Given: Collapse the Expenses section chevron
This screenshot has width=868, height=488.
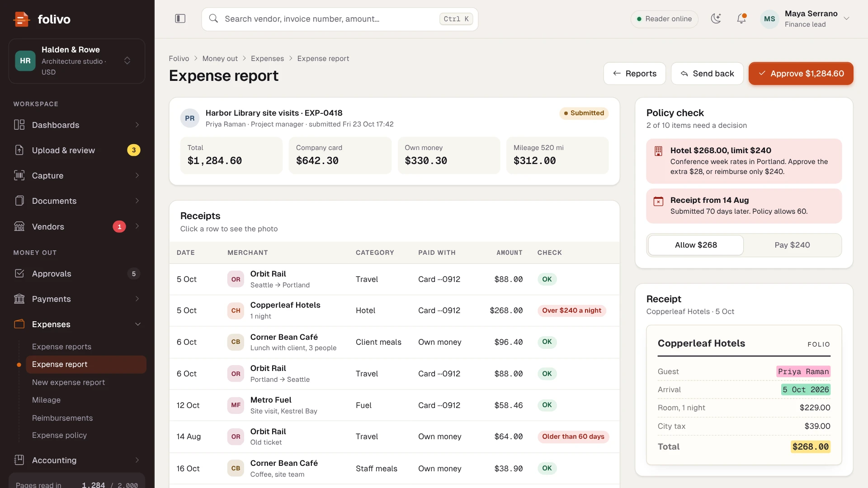Looking at the screenshot, I should 138,324.
